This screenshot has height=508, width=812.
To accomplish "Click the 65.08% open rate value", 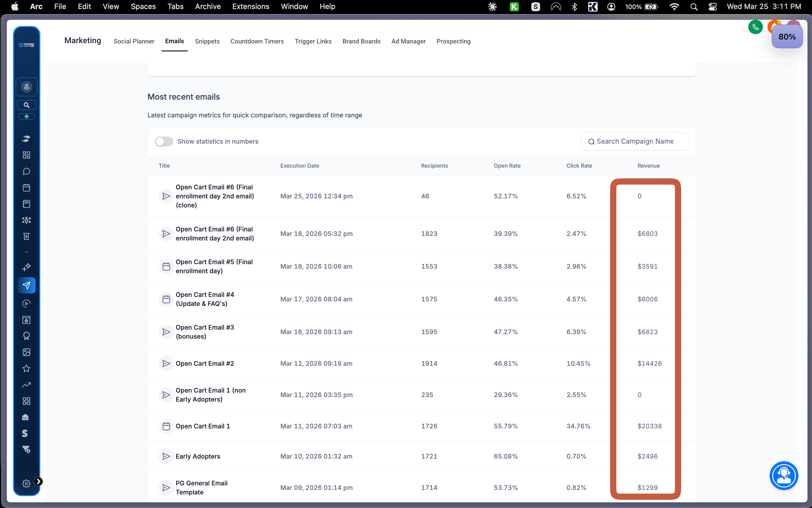I will click(506, 456).
